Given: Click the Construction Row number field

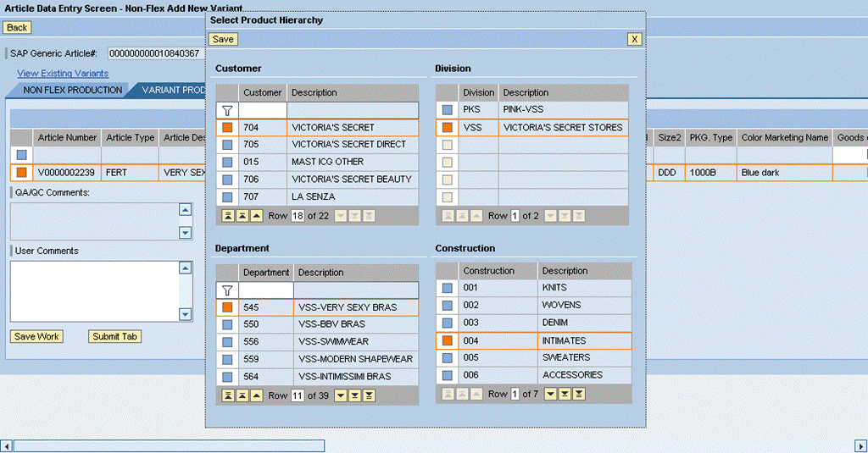Looking at the screenshot, I should coord(515,394).
